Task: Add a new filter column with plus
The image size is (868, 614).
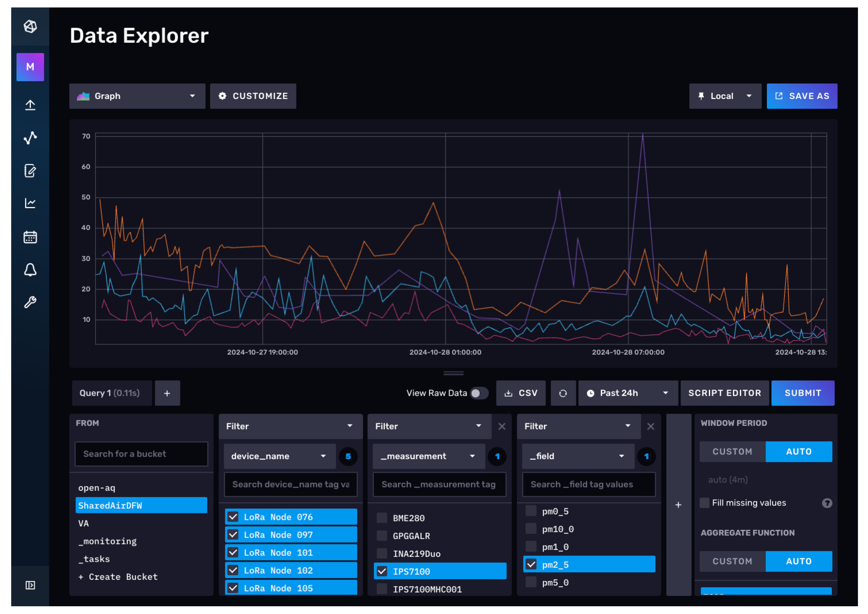Action: pos(678,505)
